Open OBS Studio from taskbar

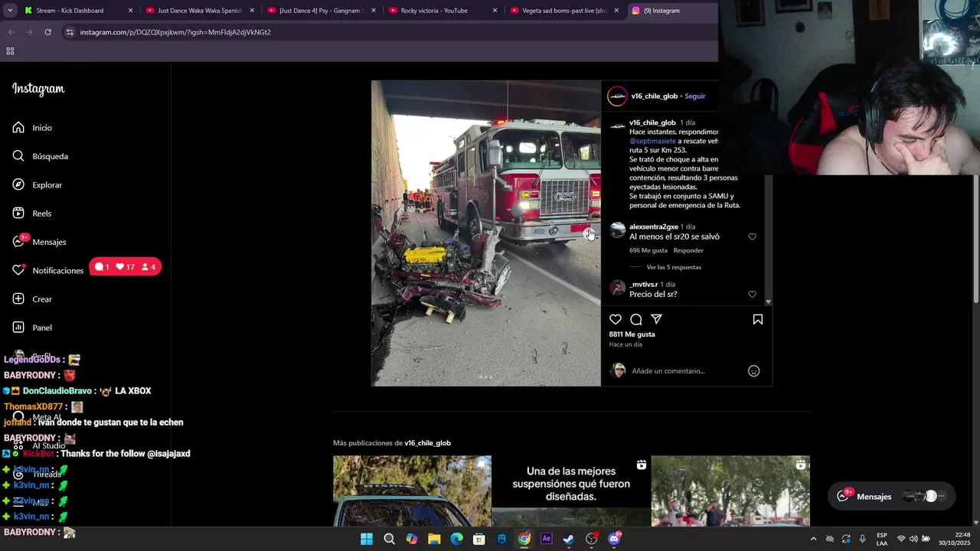tap(591, 539)
